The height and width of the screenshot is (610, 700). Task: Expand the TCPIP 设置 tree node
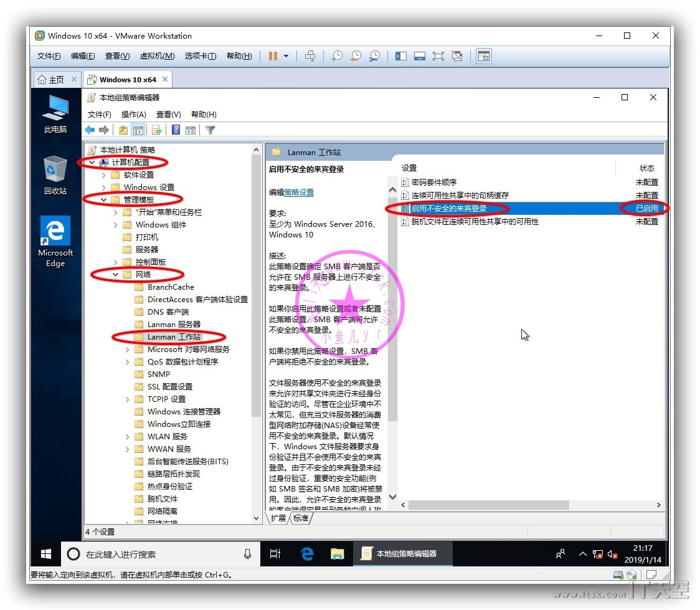pyautogui.click(x=128, y=399)
